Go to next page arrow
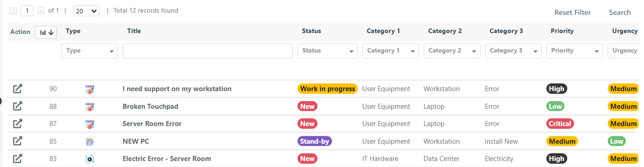The image size is (644, 167). pyautogui.click(x=41, y=10)
